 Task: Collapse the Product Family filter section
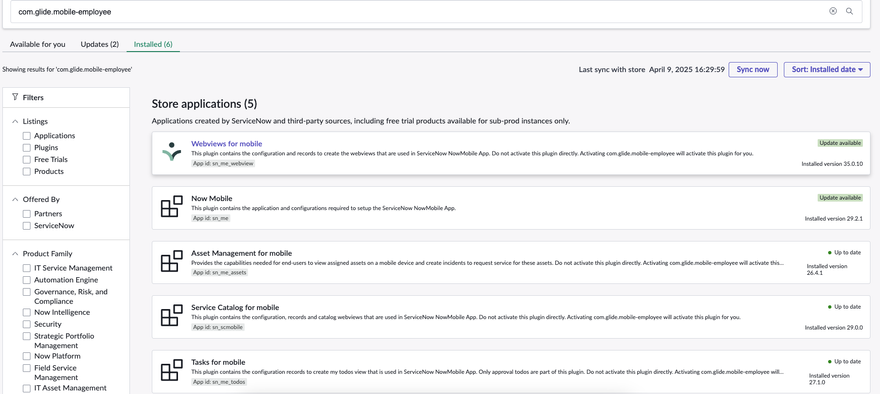tap(15, 254)
